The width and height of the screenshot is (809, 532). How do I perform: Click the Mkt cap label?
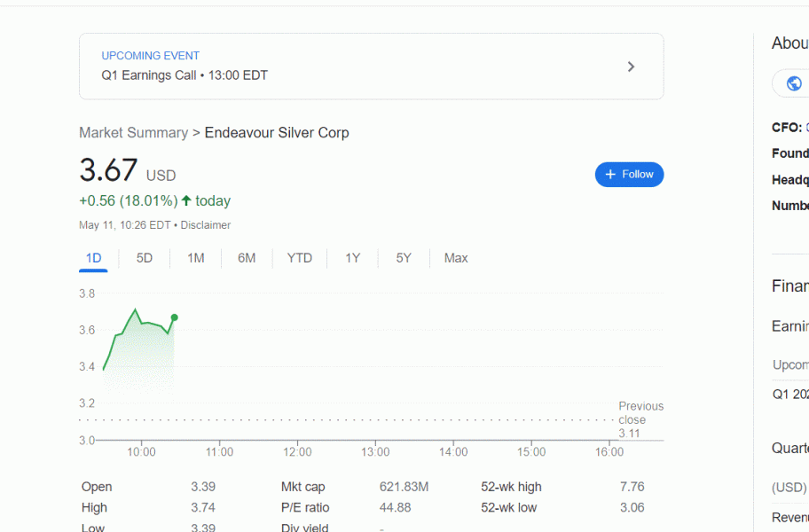302,487
